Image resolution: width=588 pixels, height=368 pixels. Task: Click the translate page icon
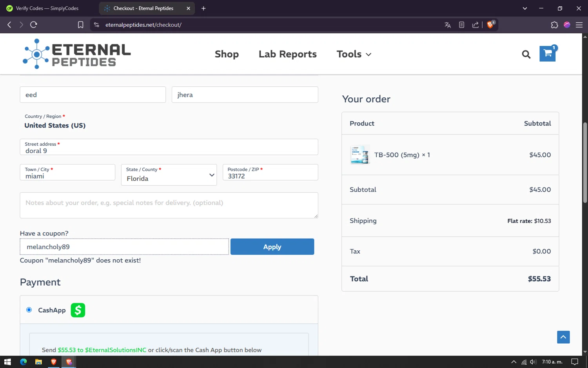pos(448,25)
